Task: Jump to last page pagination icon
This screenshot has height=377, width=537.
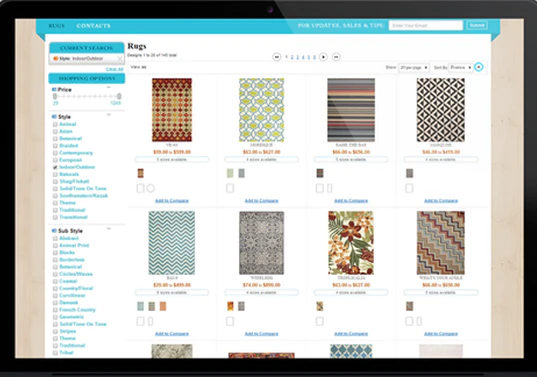Action: point(336,57)
